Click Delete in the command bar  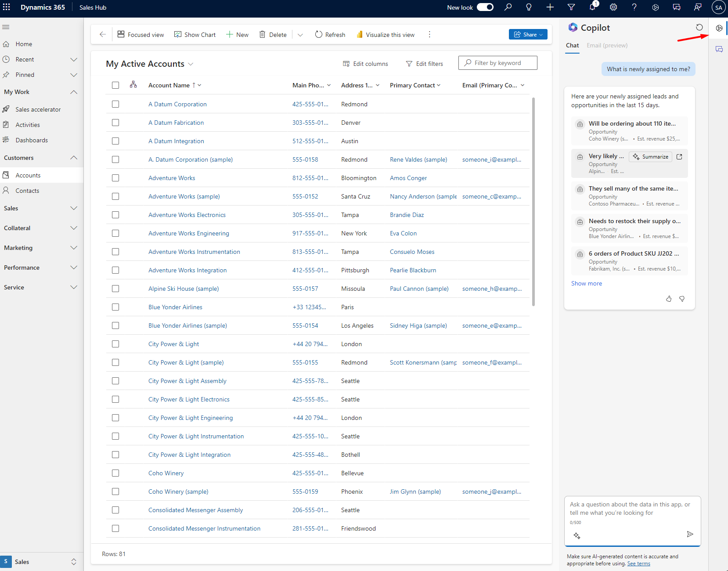tap(273, 35)
